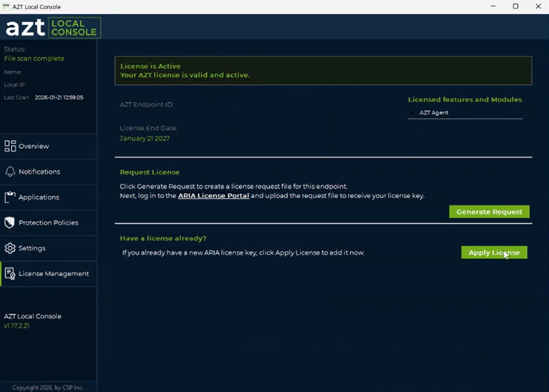The height and width of the screenshot is (392, 549).
Task: Click the 'License End Date:' label
Action: pyautogui.click(x=149, y=128)
